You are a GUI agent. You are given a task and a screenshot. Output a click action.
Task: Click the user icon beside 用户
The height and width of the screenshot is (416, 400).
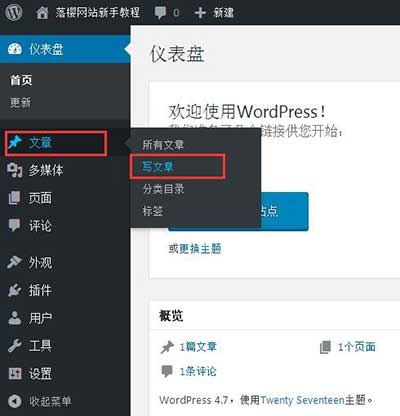pos(15,318)
